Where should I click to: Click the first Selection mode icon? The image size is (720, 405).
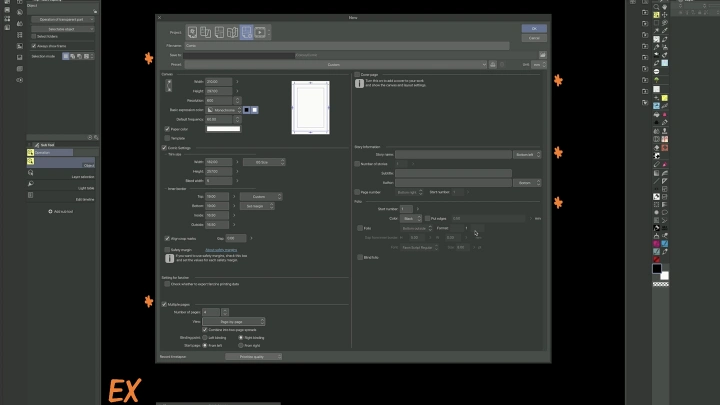click(66, 56)
